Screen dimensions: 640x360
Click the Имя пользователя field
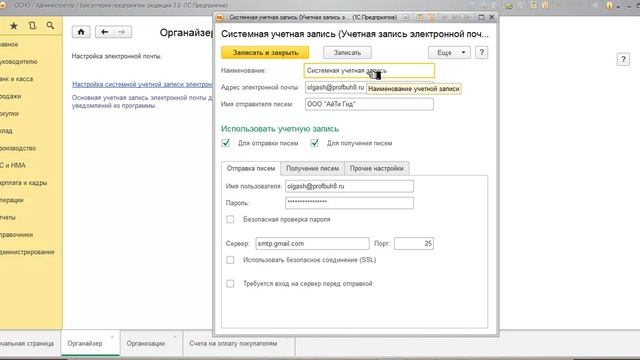coord(349,186)
